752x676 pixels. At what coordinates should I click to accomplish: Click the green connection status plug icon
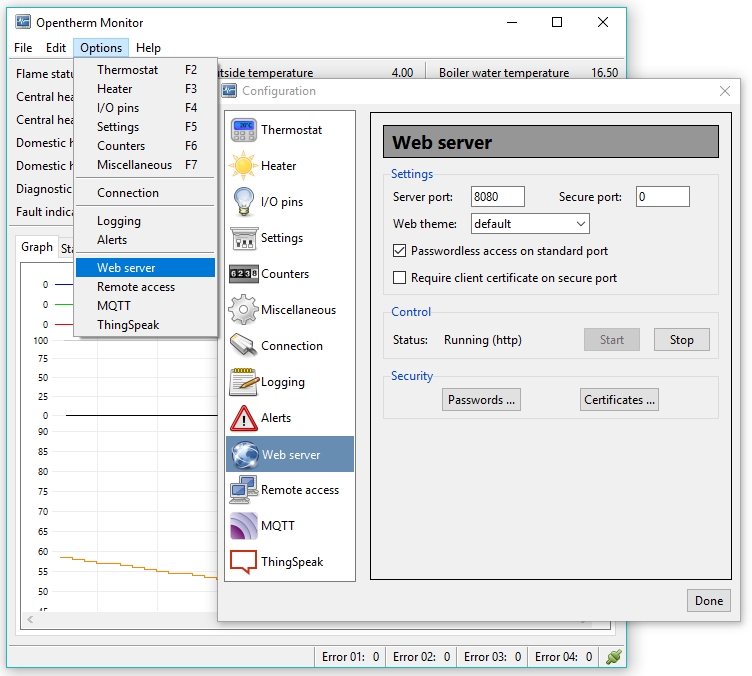pos(613,656)
